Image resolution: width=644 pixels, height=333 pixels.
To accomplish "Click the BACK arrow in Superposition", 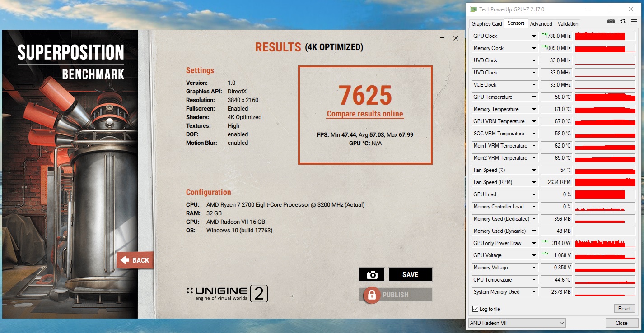I will point(135,260).
